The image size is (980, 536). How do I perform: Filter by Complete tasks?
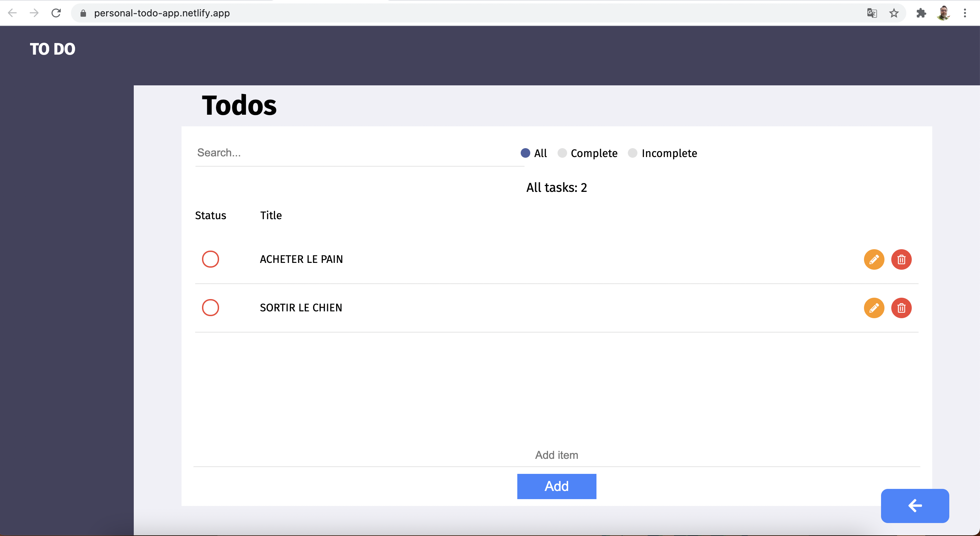tap(562, 153)
